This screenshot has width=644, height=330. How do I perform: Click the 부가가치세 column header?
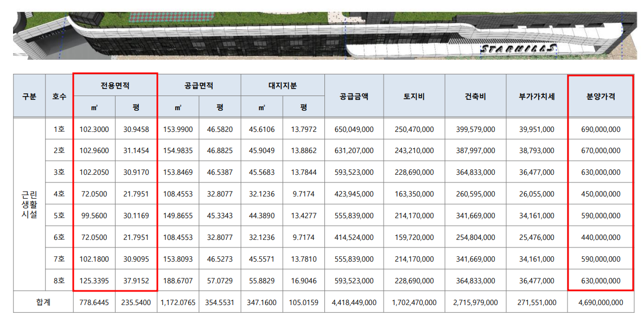pos(537,96)
